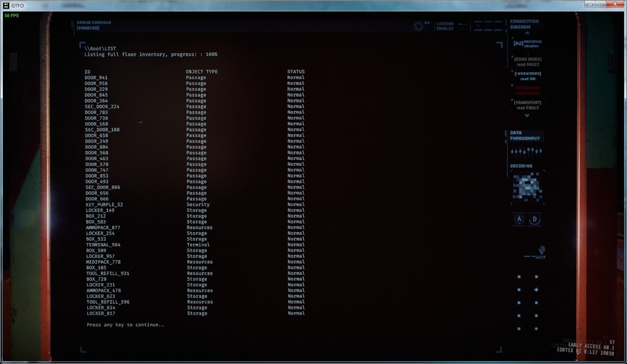Click the SEC_DOOR_108 entry
The height and width of the screenshot is (364, 627).
[x=102, y=130]
